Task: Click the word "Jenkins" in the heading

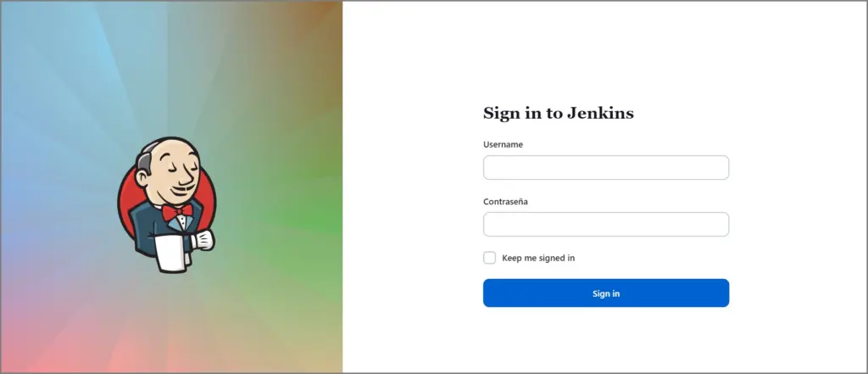Action: click(x=600, y=113)
